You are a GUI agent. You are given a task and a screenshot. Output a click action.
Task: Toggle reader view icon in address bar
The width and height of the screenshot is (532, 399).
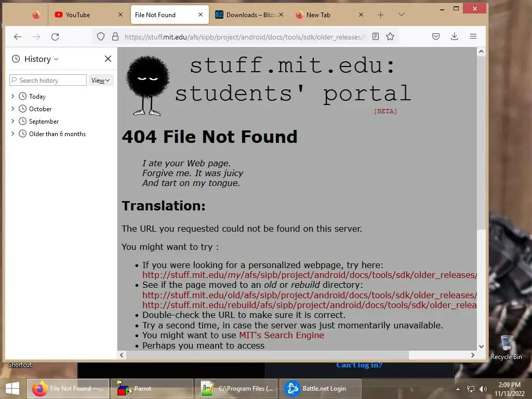[376, 36]
